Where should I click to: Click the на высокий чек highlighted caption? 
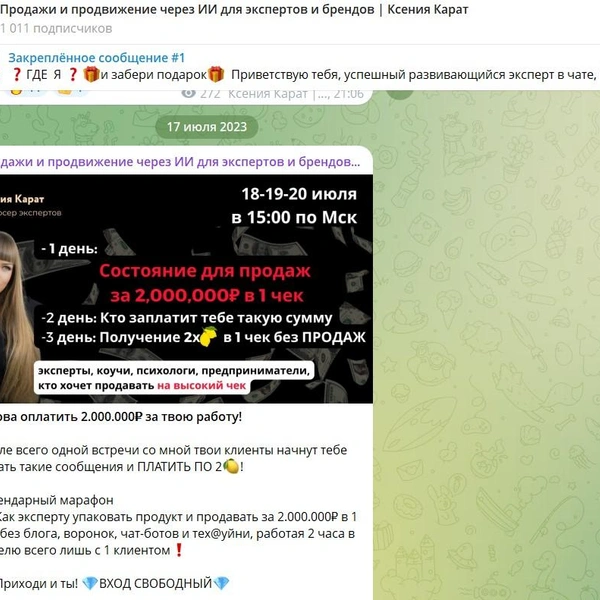click(x=201, y=386)
